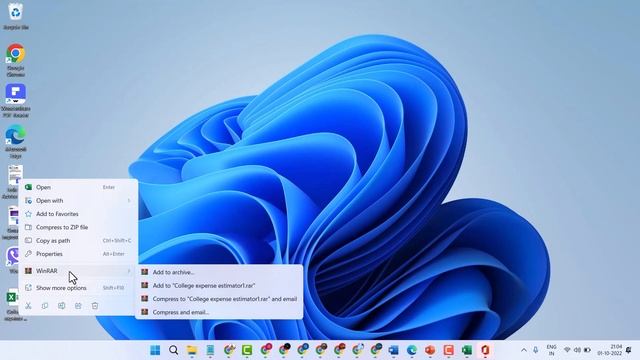Open the clock showing 21:04
The width and height of the screenshot is (640, 360).
(x=609, y=350)
